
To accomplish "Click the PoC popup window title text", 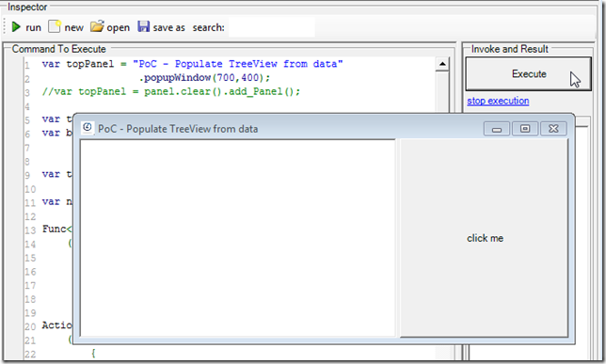I will 178,129.
